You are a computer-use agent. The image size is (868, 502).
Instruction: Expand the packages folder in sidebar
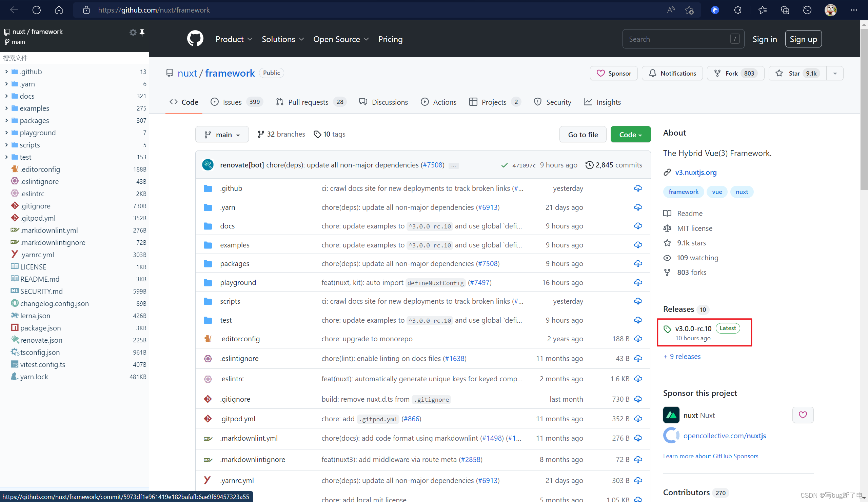pos(6,121)
